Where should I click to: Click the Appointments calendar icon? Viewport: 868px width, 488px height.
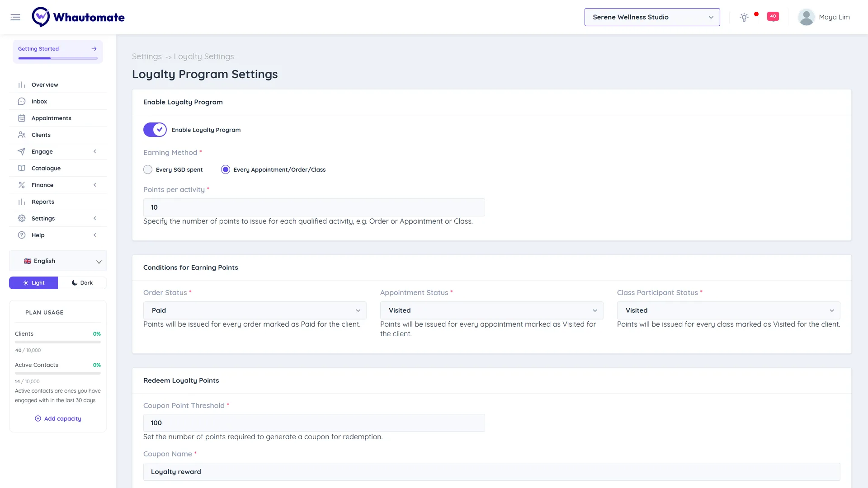22,118
